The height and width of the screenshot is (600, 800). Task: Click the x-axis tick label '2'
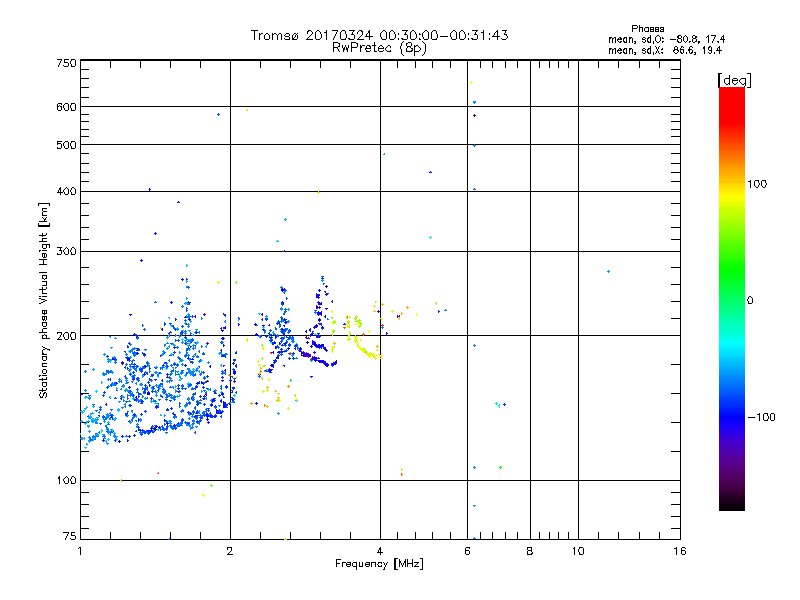tap(230, 551)
